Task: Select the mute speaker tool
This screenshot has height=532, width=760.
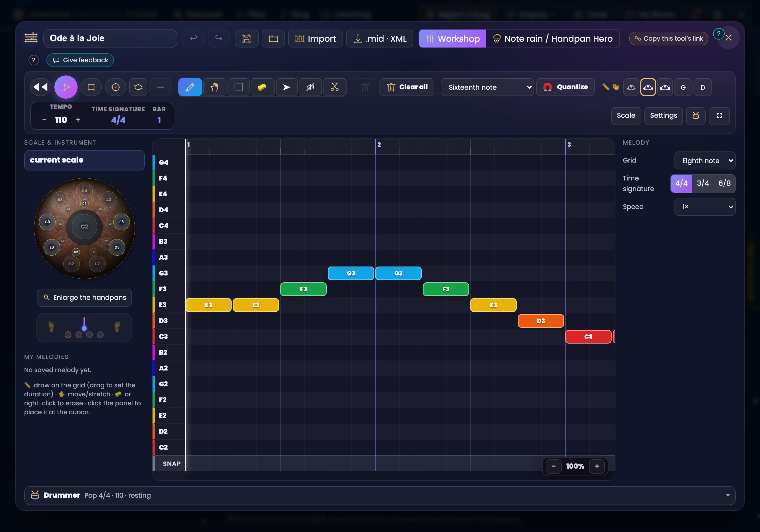Action: point(310,87)
